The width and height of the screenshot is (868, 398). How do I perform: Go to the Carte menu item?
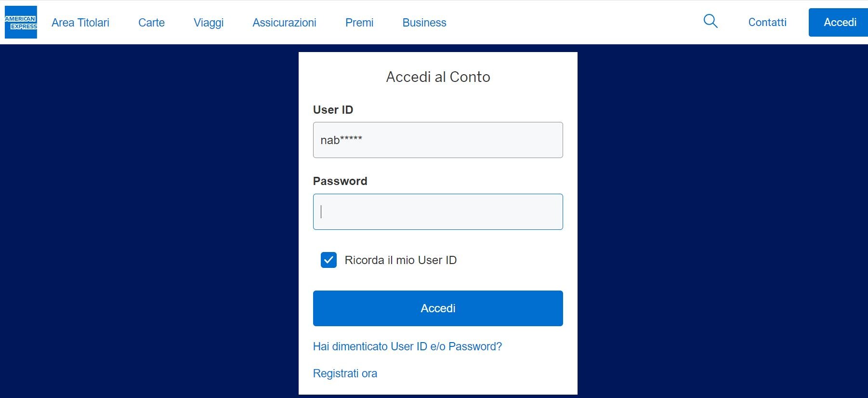(x=151, y=23)
